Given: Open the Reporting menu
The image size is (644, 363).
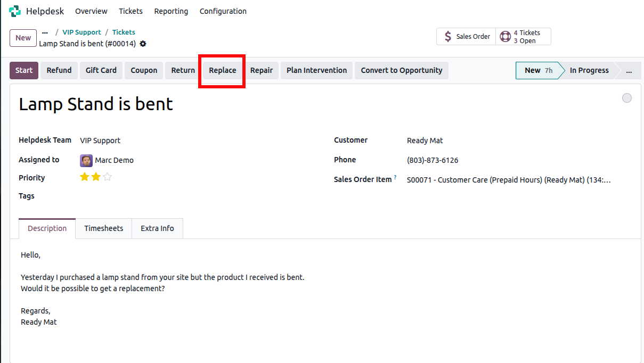Looking at the screenshot, I should coord(171,11).
